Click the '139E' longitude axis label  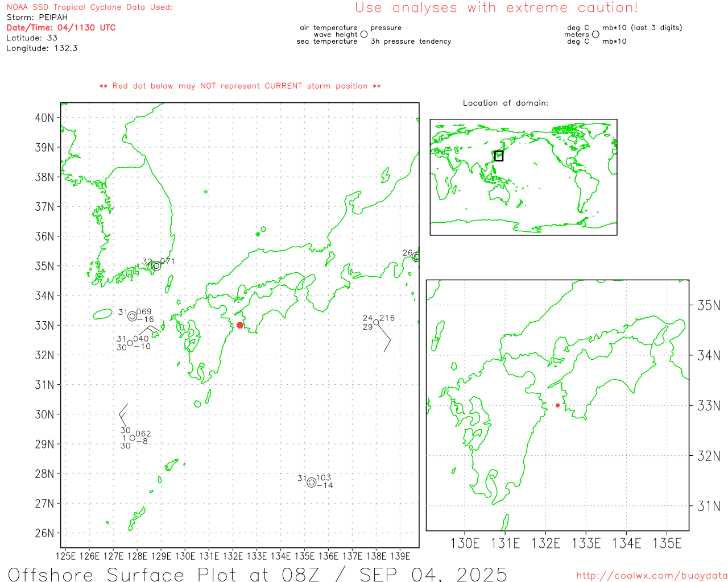(400, 556)
